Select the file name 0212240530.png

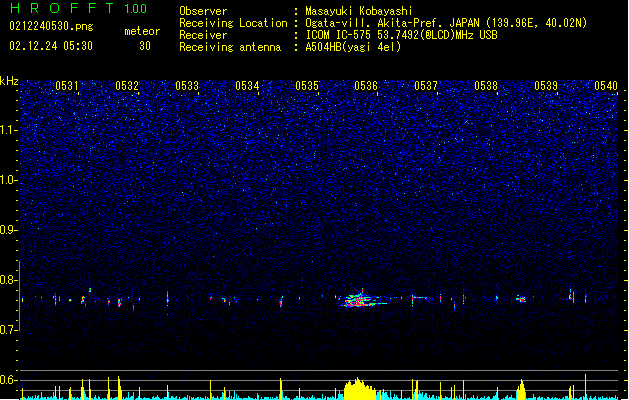point(51,26)
